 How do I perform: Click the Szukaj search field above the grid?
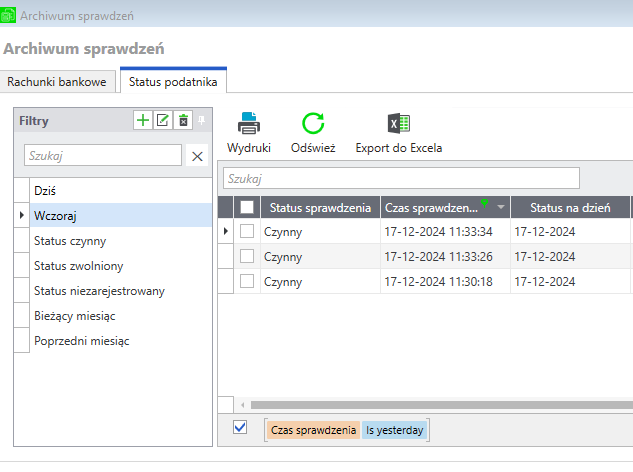coord(400,178)
